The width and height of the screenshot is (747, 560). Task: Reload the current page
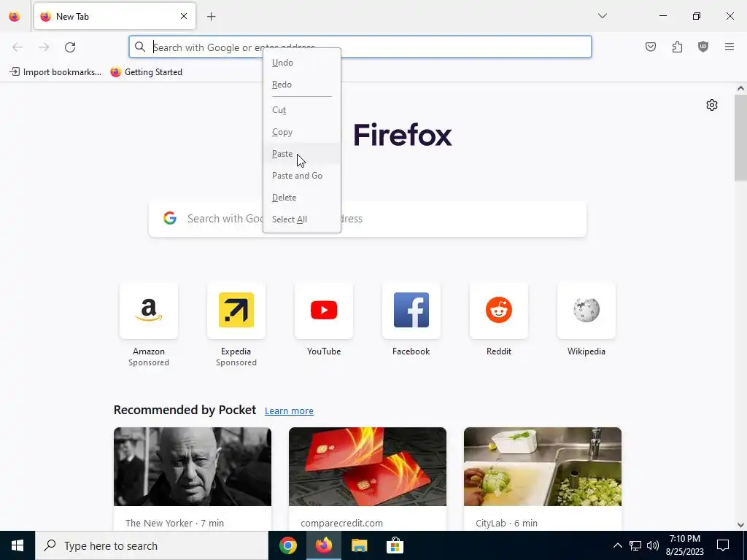point(70,47)
